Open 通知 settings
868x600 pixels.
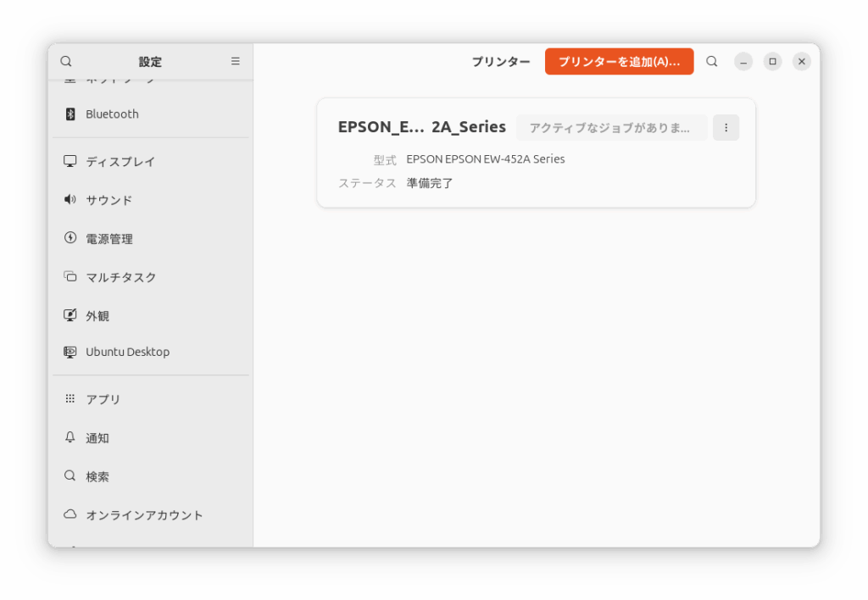tap(151, 438)
